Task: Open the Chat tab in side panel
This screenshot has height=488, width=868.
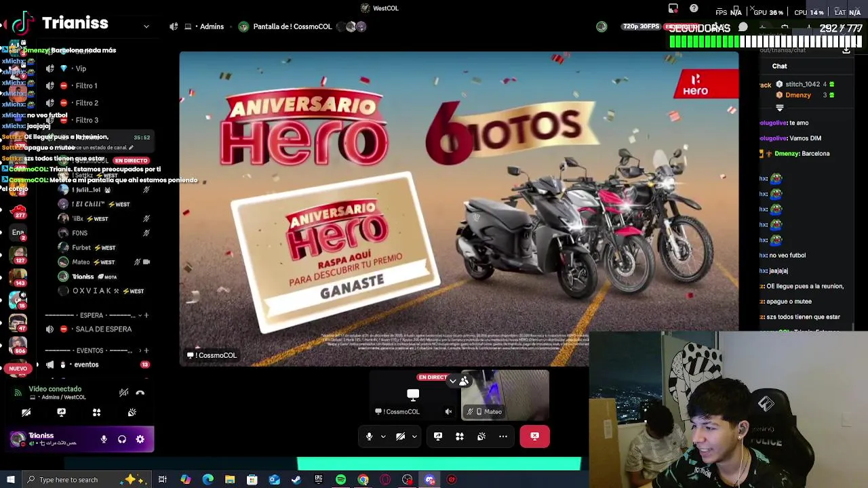Action: [779, 66]
